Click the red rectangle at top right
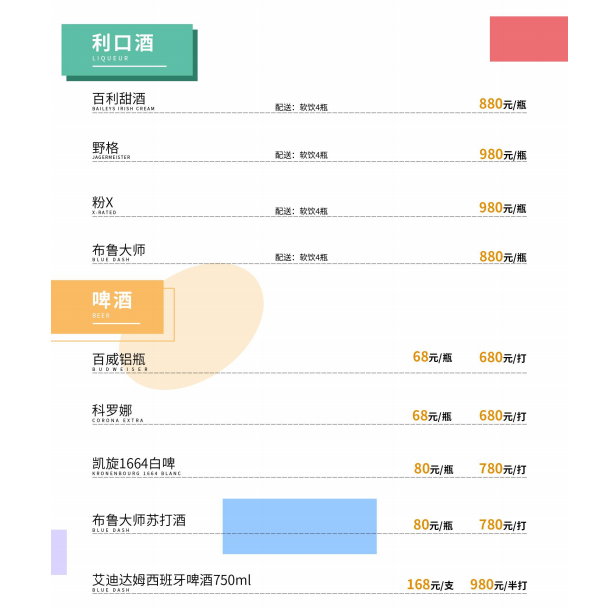Viewport: 599px width, 608px height. point(528,39)
